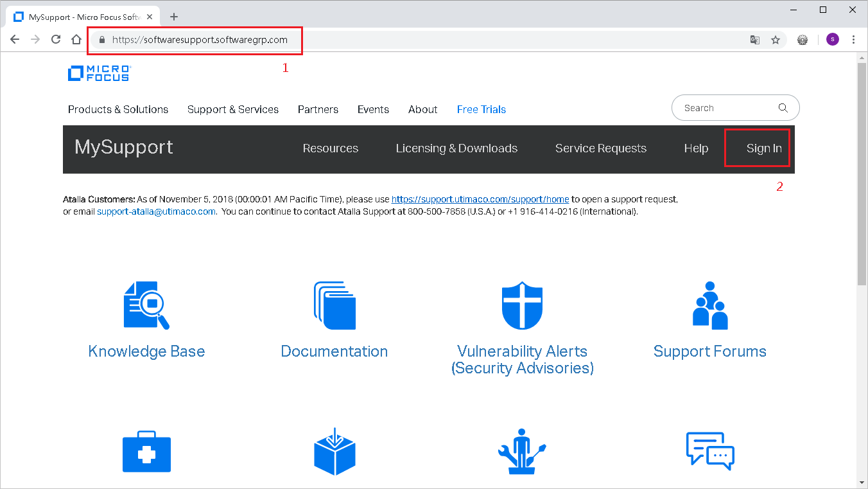Bookmark this page with star icon
This screenshot has width=868, height=489.
(776, 40)
